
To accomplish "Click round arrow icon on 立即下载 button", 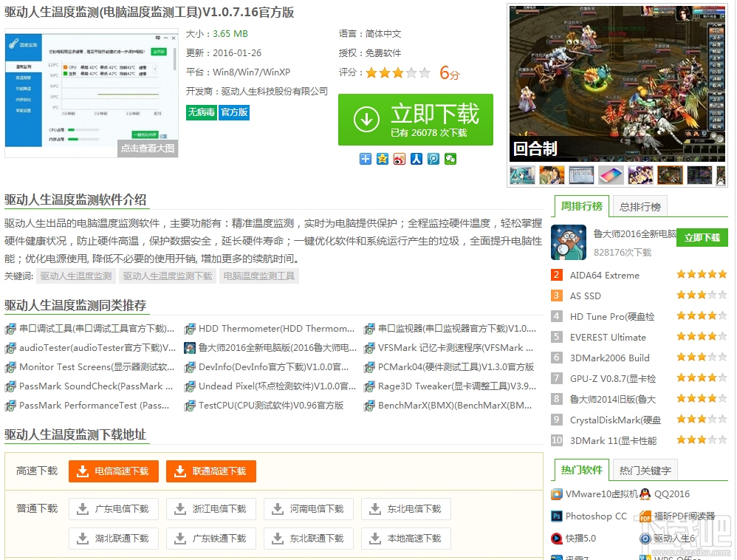I will pos(366,120).
